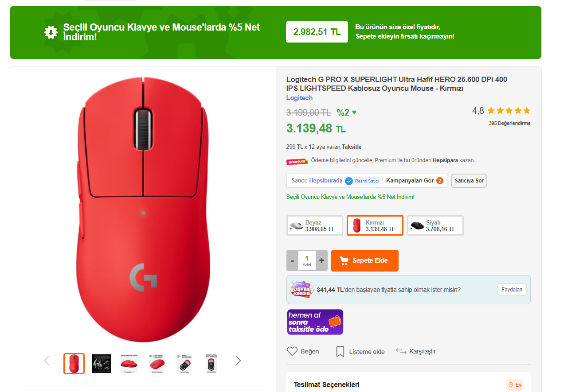Screen dimensions: 587x392
Task: Click the heart Beğen icon
Action: click(x=292, y=351)
